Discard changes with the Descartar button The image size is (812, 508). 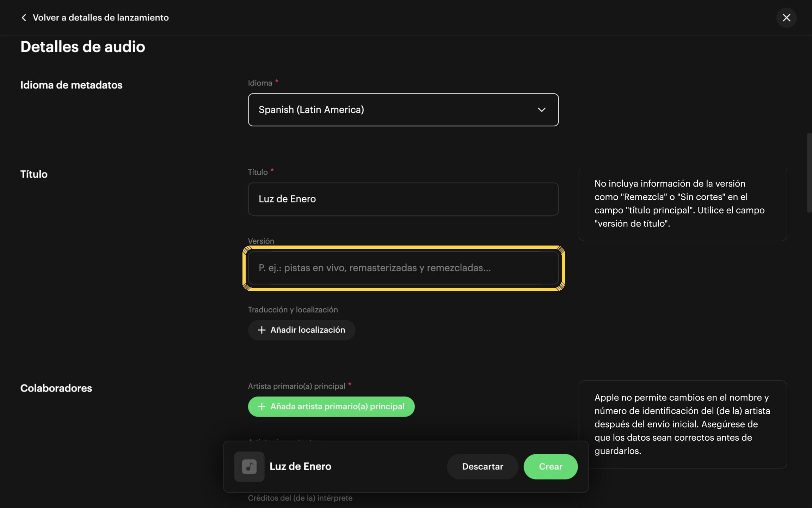(x=482, y=466)
